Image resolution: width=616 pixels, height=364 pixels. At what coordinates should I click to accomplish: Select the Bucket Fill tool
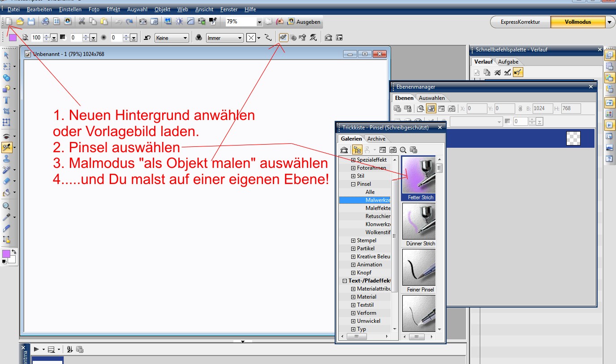point(6,193)
